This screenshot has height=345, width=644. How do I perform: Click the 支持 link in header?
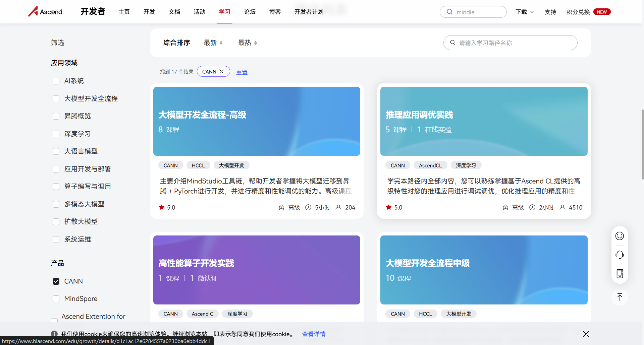(x=550, y=12)
